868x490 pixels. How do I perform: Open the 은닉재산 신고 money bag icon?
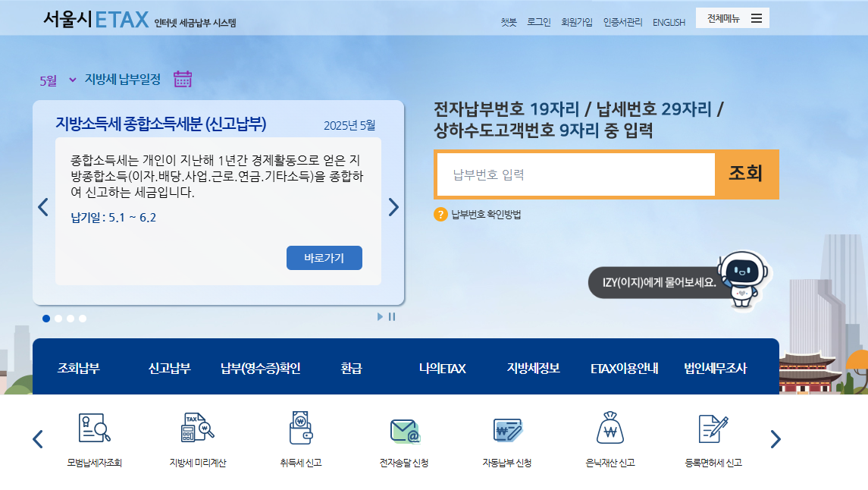pos(610,428)
